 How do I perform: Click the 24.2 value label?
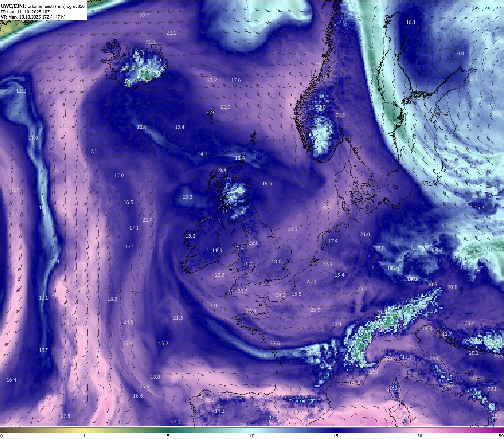click(280, 295)
